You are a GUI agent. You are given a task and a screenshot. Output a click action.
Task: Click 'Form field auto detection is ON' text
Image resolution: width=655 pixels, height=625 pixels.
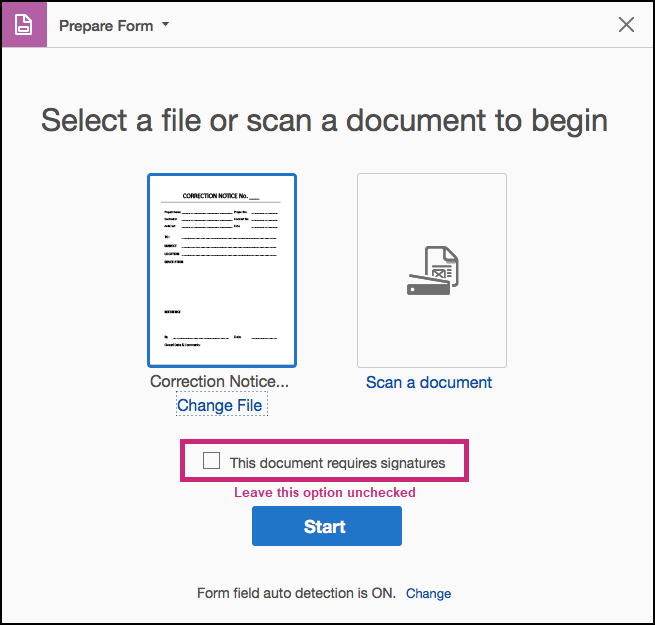click(297, 593)
